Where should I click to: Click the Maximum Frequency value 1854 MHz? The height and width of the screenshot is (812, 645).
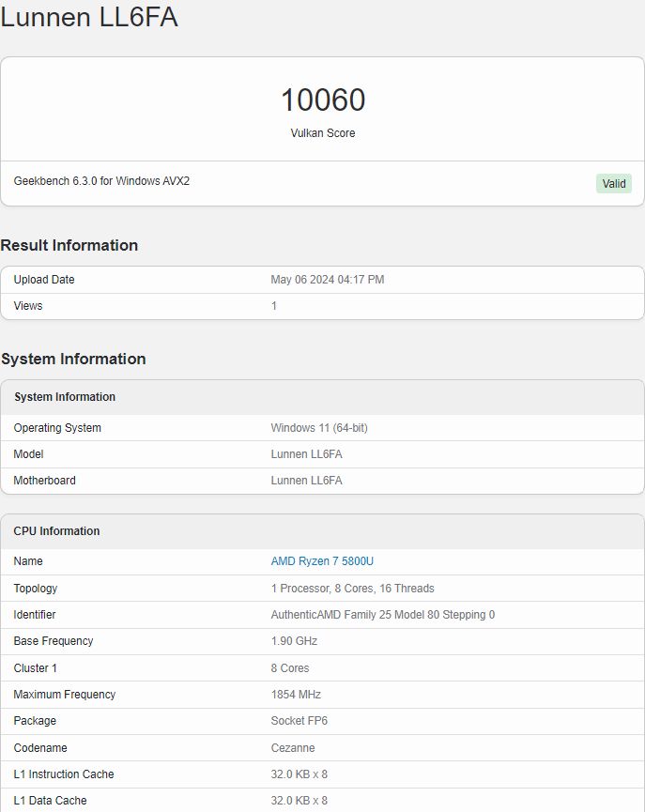(x=296, y=695)
